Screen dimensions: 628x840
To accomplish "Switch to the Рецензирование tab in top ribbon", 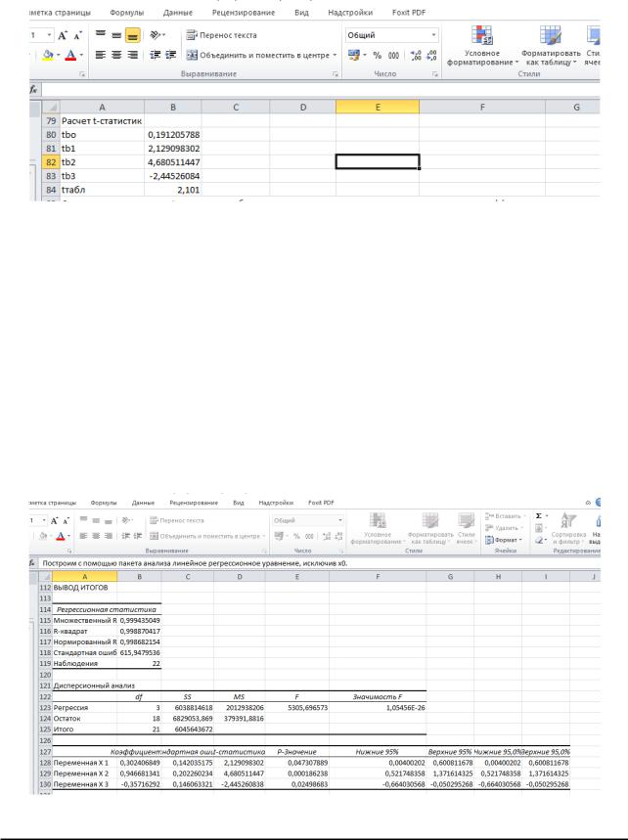I will [244, 13].
